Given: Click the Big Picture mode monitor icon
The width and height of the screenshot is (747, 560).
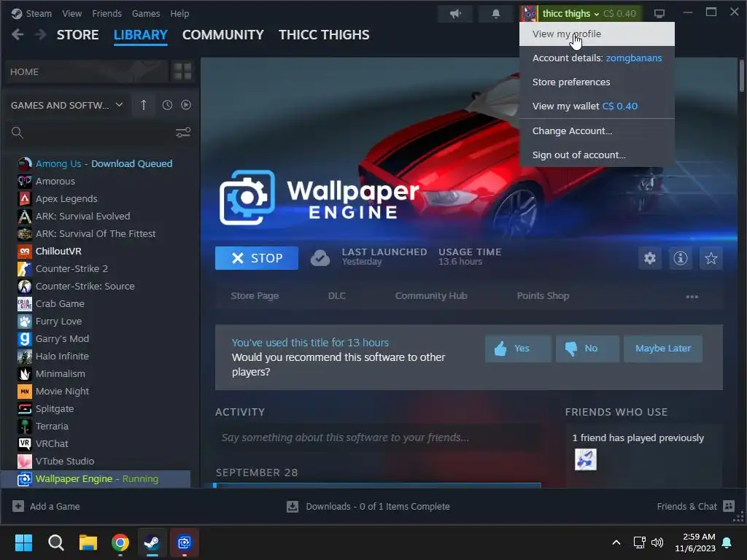Looking at the screenshot, I should (x=659, y=14).
